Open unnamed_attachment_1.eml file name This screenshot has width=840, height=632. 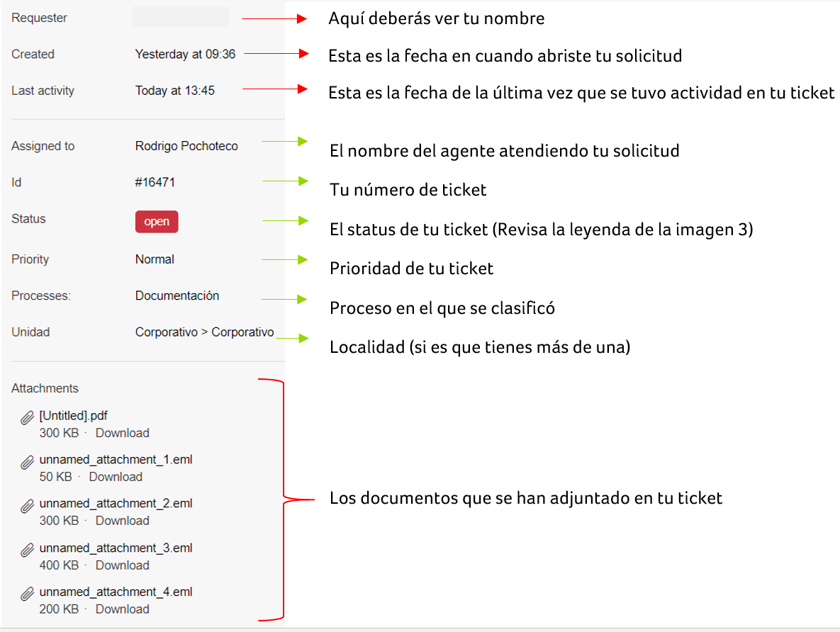coord(116,460)
